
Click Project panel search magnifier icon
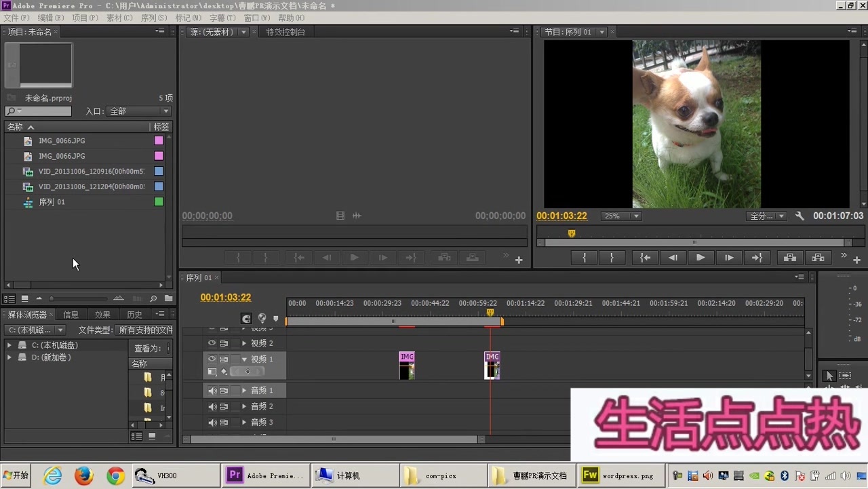coord(153,298)
